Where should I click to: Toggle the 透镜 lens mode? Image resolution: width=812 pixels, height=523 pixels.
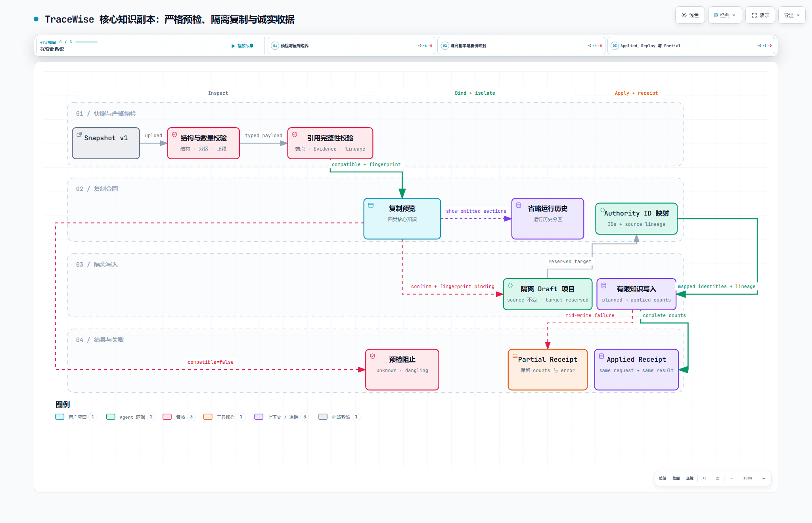(x=690, y=478)
